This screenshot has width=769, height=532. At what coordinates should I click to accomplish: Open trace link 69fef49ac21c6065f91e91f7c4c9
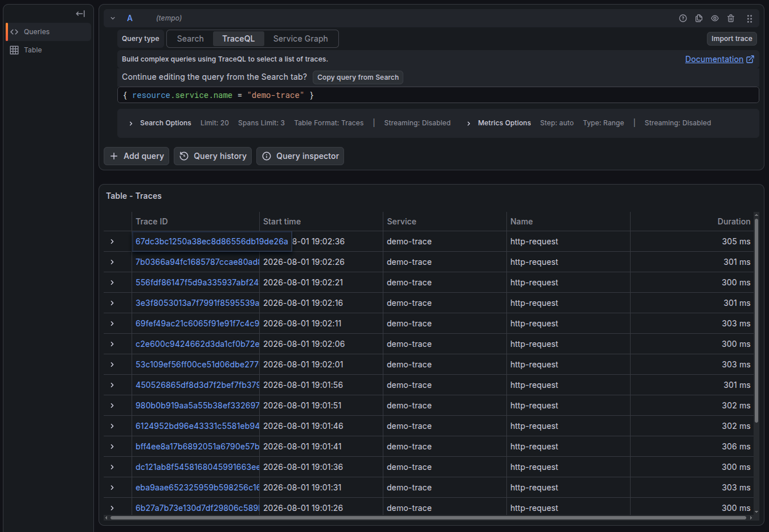[197, 324]
